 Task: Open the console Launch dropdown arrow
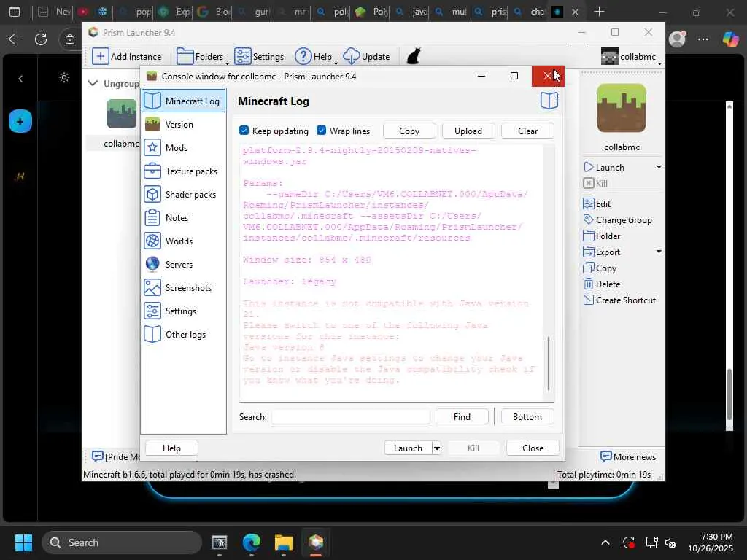[x=437, y=448]
